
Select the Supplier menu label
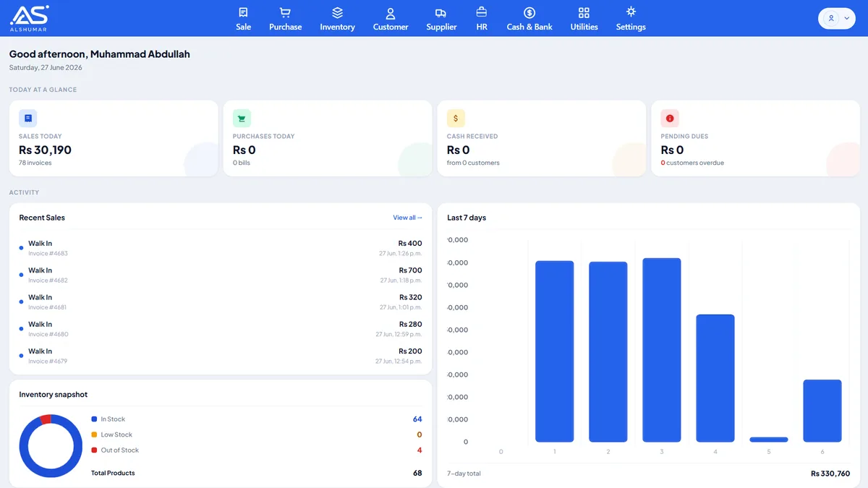pos(441,27)
